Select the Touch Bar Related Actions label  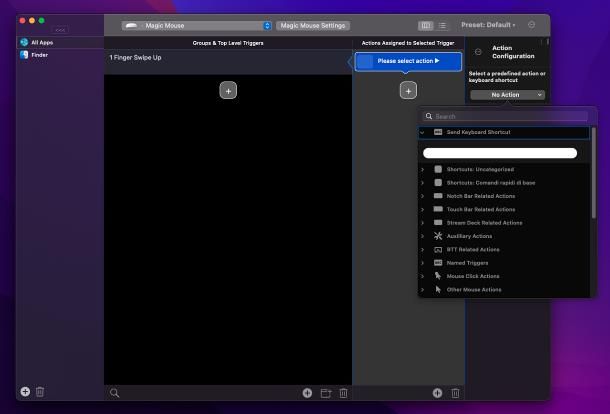point(481,209)
